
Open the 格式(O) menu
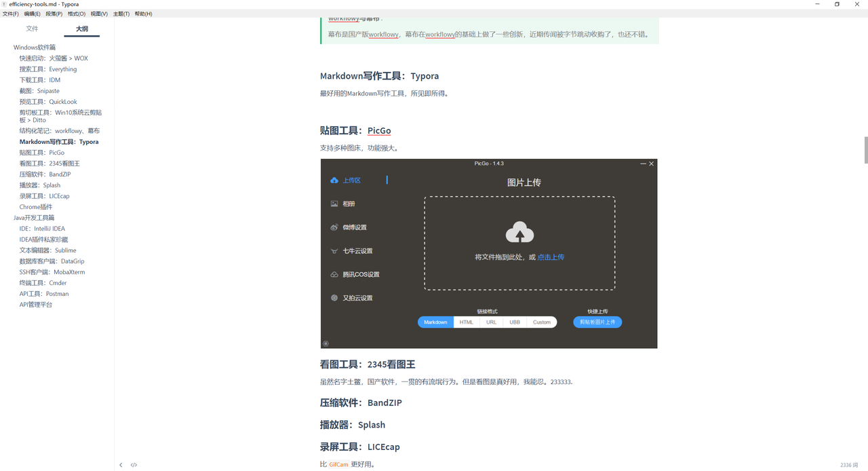click(77, 14)
